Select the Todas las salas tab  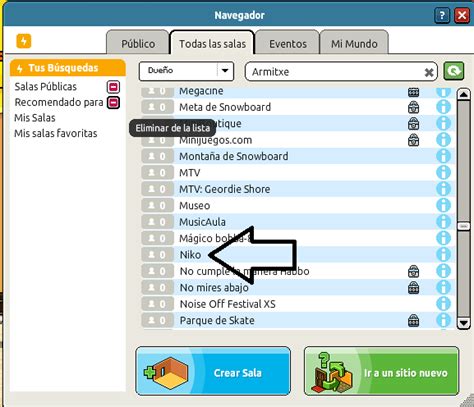212,43
